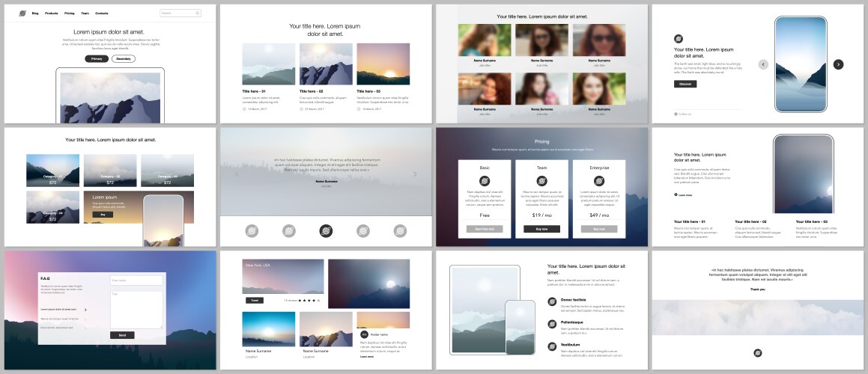
Task: Click the right chevron on the testimonial slider
Action: click(415, 174)
